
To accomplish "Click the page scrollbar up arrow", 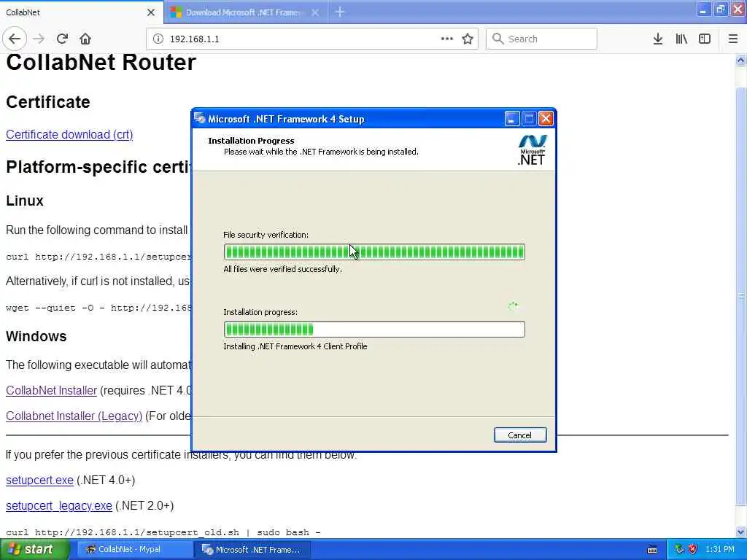I will point(740,60).
